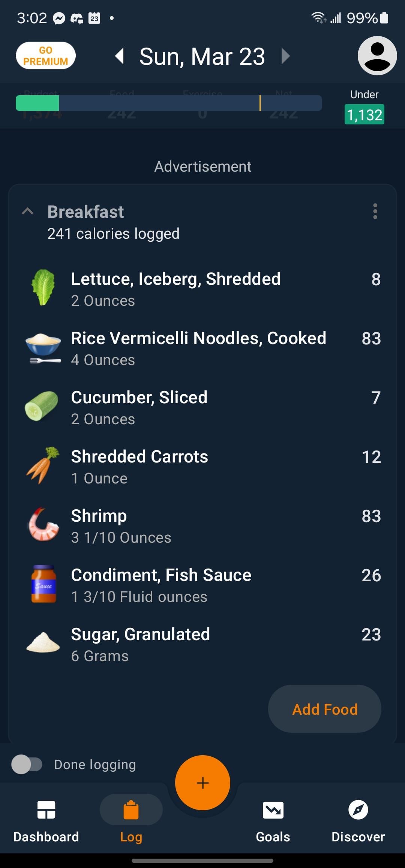This screenshot has height=868, width=405.
Task: Collapse the Breakfast section
Action: click(28, 212)
